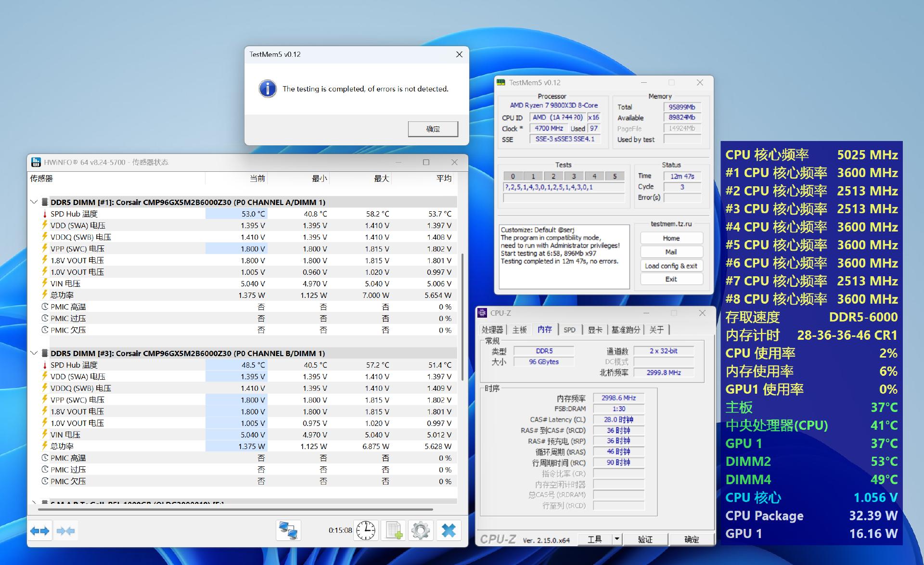
Task: Click the CPU-Z logo icon in its title bar
Action: [482, 313]
